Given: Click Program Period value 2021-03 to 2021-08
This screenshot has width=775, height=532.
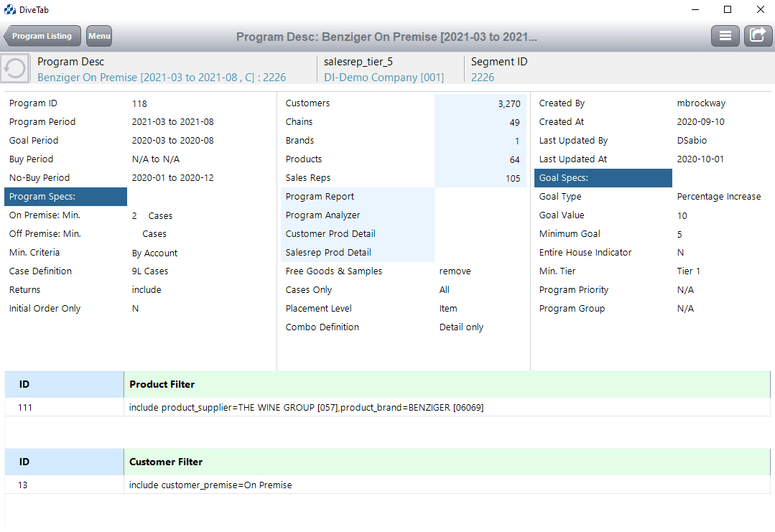Looking at the screenshot, I should tap(172, 122).
